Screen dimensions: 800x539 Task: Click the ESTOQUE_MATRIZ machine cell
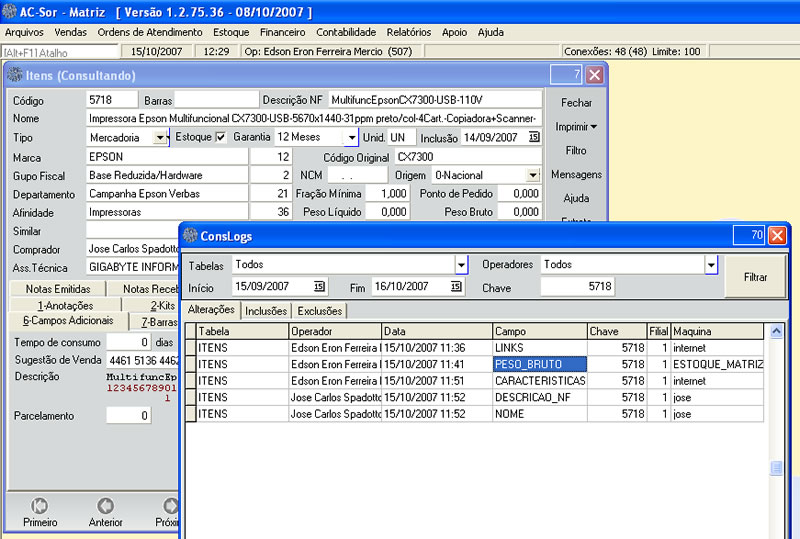(x=717, y=364)
